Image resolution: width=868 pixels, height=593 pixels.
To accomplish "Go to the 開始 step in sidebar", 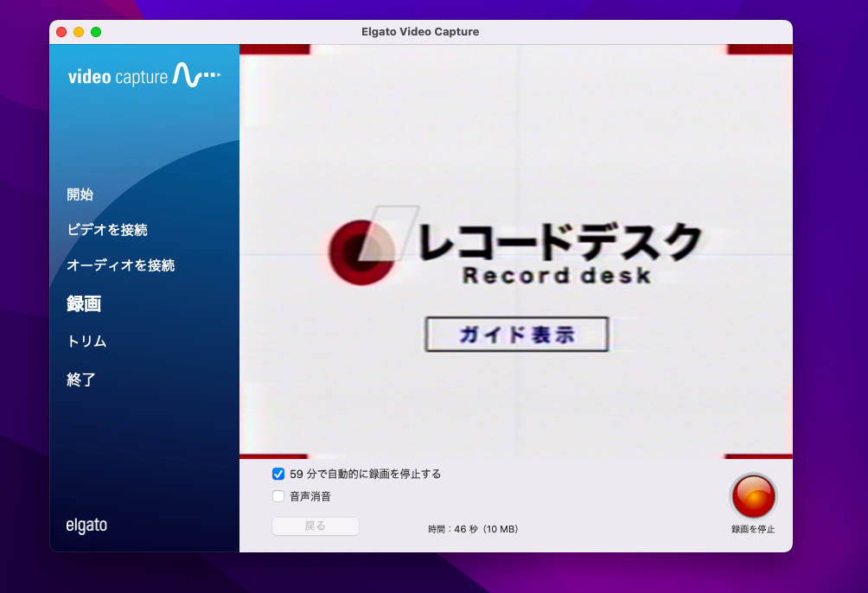I will (80, 194).
